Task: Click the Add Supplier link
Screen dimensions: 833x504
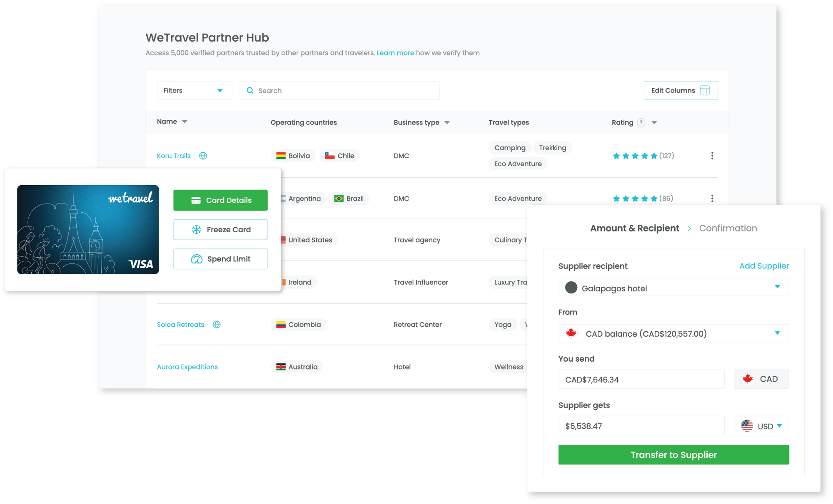Action: point(764,266)
